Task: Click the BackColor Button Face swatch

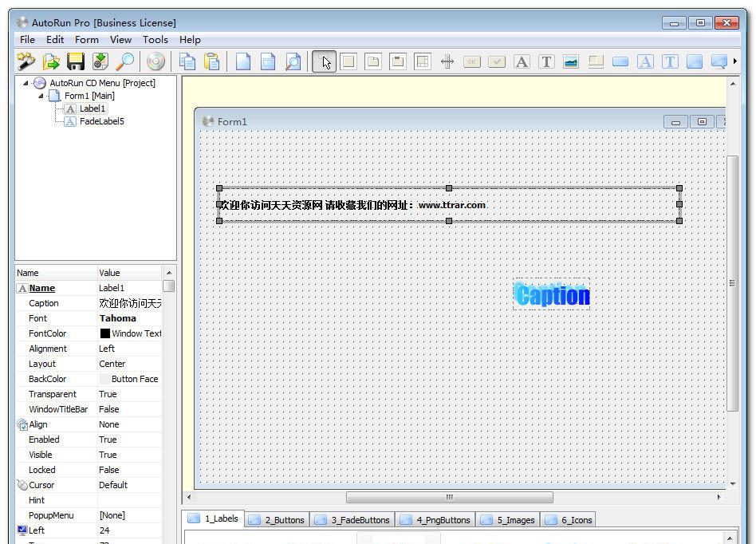Action: (x=104, y=379)
